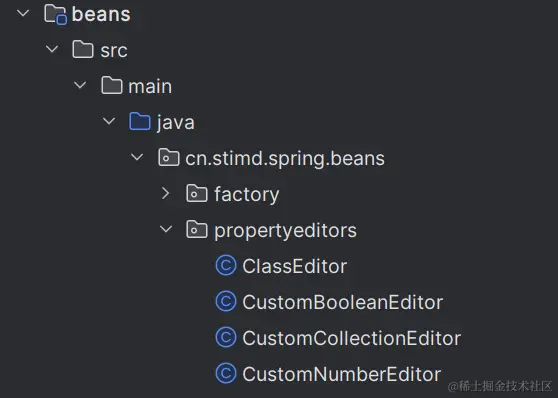Click the factory package icon
Viewport: 558px width, 398px height.
coord(197,194)
